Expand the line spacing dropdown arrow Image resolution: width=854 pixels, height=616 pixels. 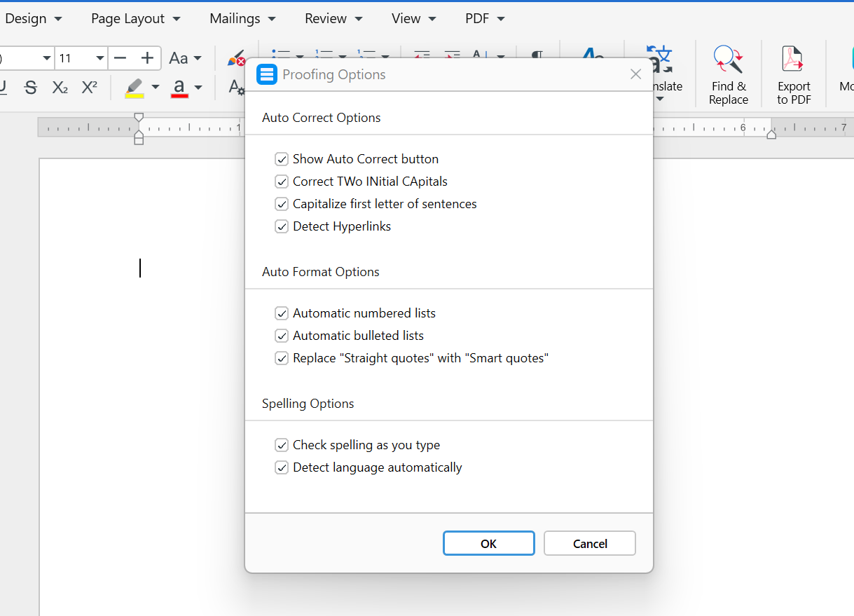[501, 56]
